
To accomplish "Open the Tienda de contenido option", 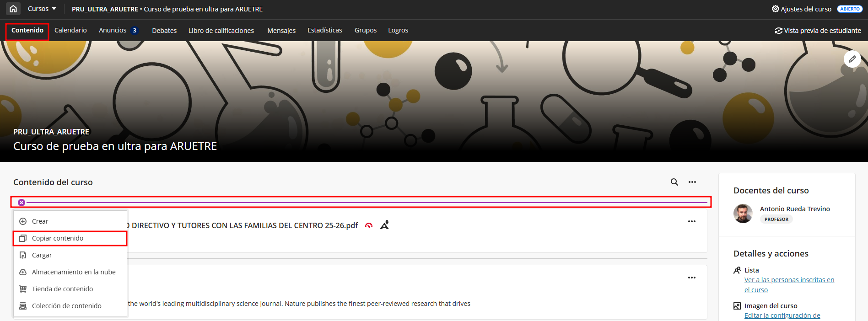I will point(62,289).
